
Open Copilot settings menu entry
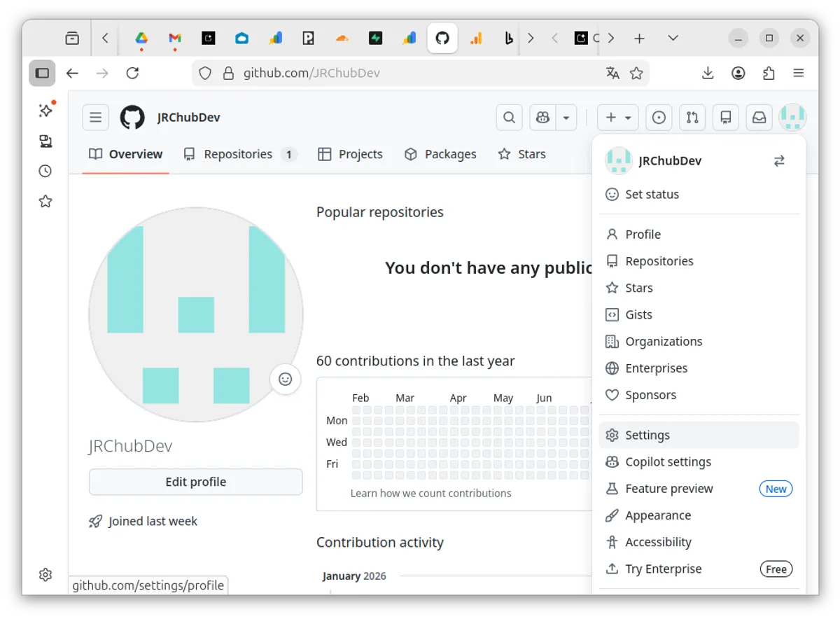(699, 462)
